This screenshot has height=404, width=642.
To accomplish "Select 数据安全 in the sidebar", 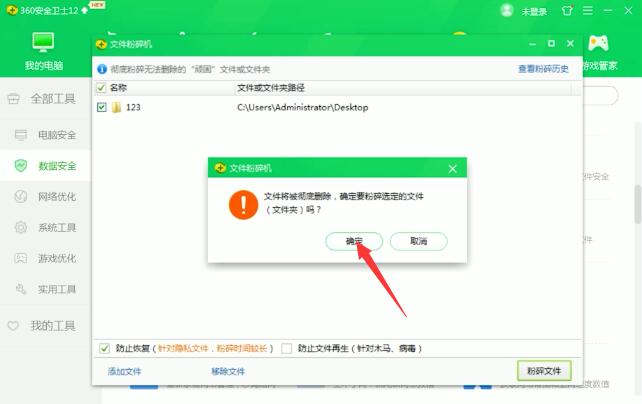I will pos(45,166).
